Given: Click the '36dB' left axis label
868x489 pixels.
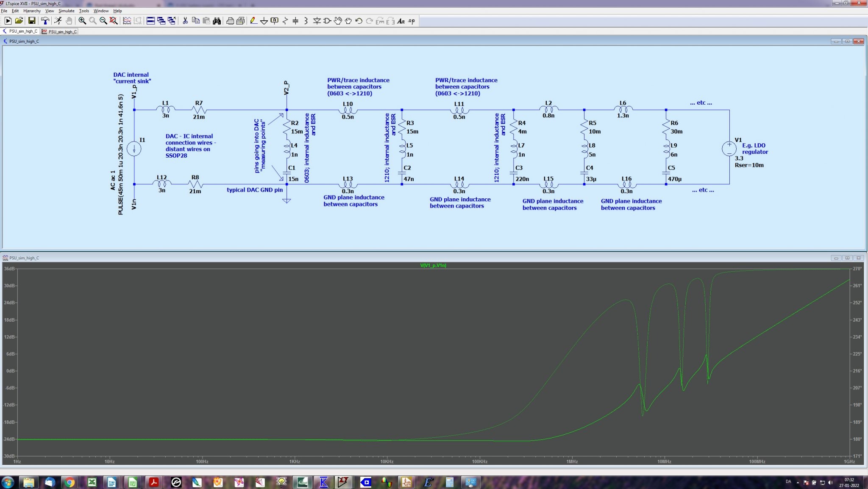Looking at the screenshot, I should 9,269.
